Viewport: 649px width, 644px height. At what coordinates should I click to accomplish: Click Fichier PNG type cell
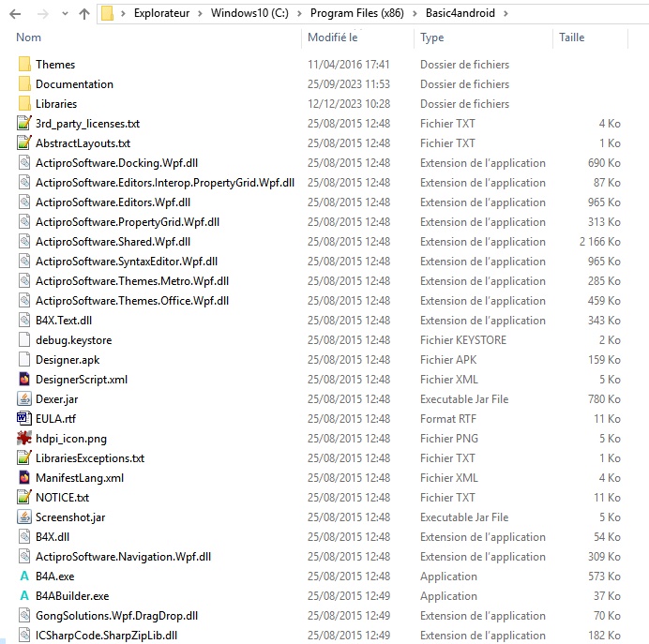coord(448,438)
